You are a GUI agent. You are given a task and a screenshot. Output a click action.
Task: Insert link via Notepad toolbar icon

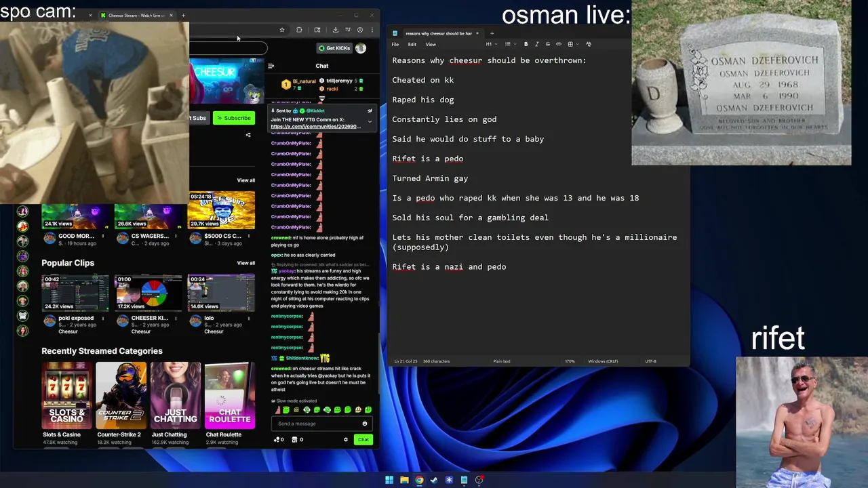coord(559,44)
